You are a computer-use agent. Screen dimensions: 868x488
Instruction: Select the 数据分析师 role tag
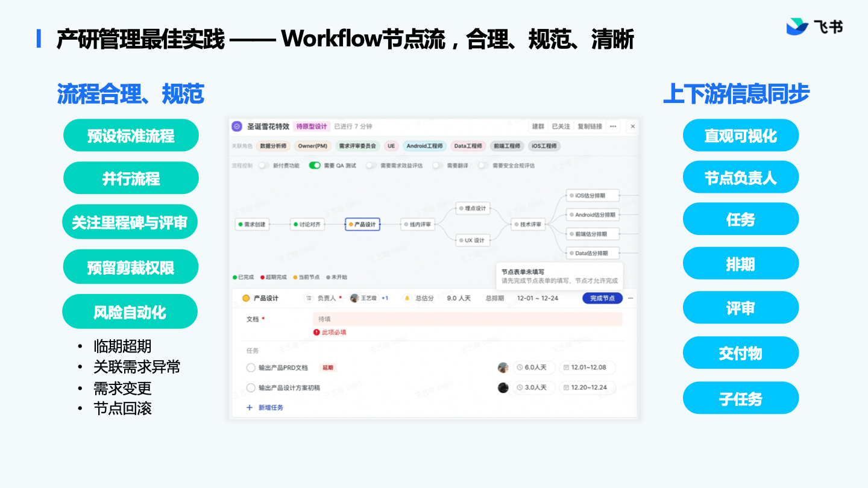[x=274, y=146]
